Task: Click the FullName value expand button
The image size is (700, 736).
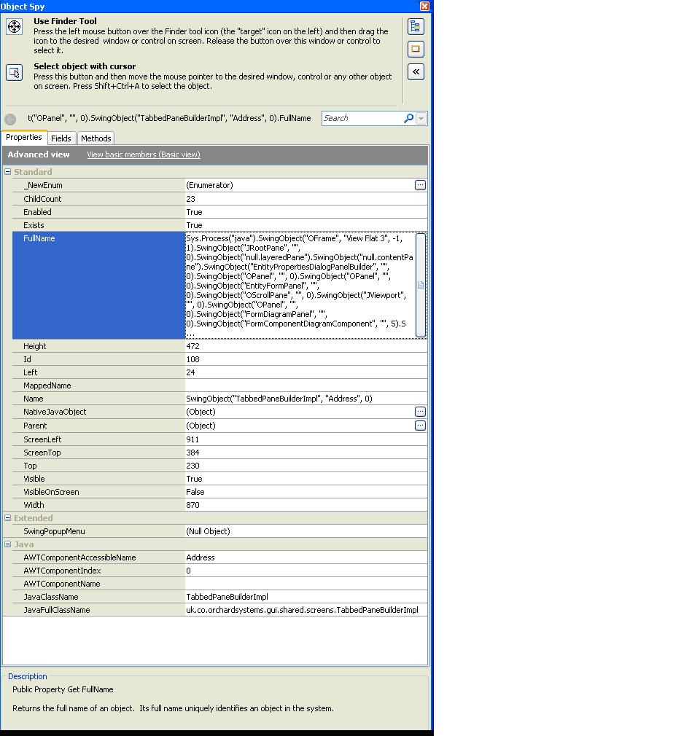Action: point(421,285)
